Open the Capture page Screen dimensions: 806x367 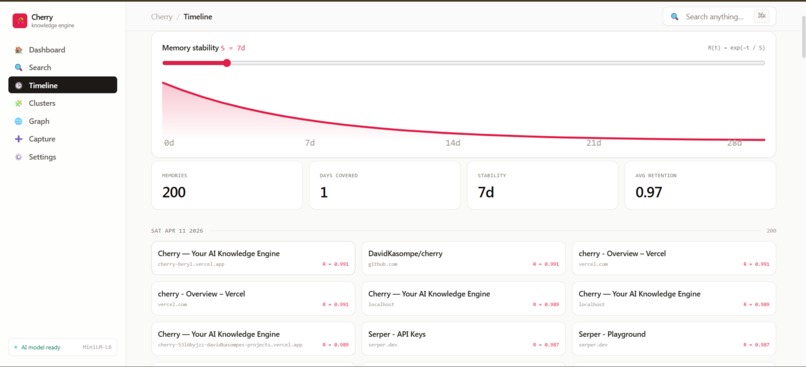tap(63, 139)
